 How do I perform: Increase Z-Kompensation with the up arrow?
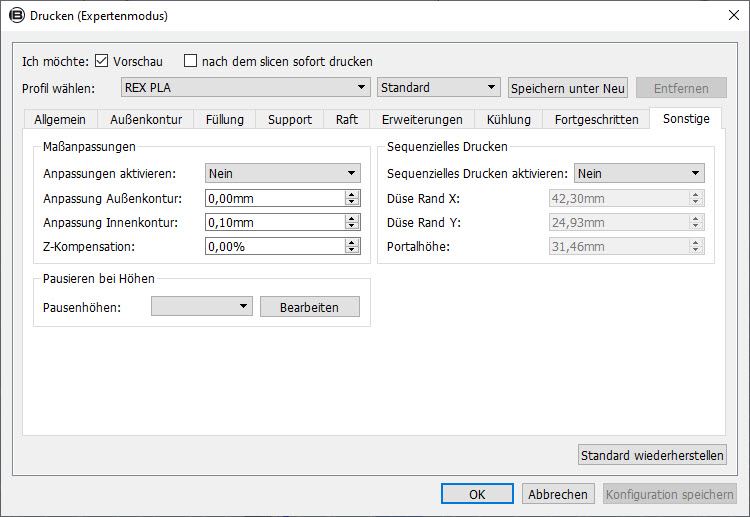[x=352, y=242]
